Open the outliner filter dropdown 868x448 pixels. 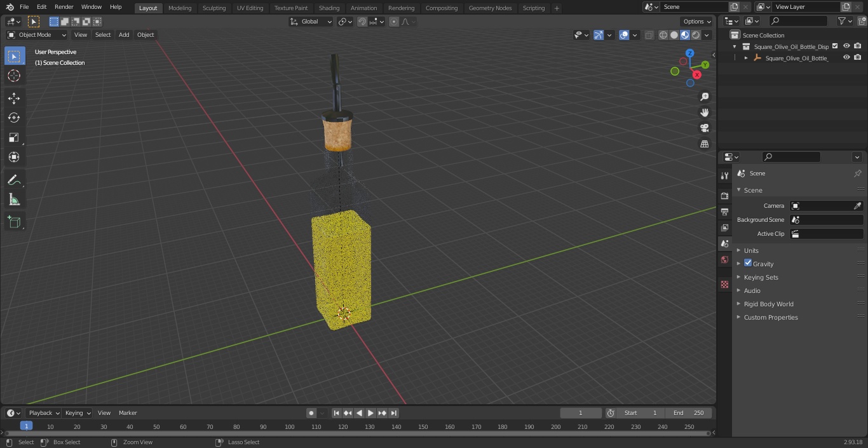[x=844, y=21]
